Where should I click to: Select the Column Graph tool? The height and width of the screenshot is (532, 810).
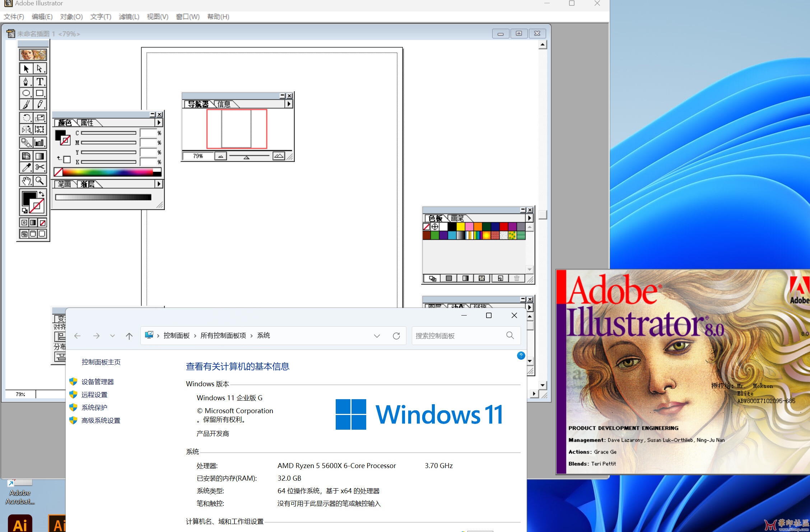pyautogui.click(x=40, y=143)
